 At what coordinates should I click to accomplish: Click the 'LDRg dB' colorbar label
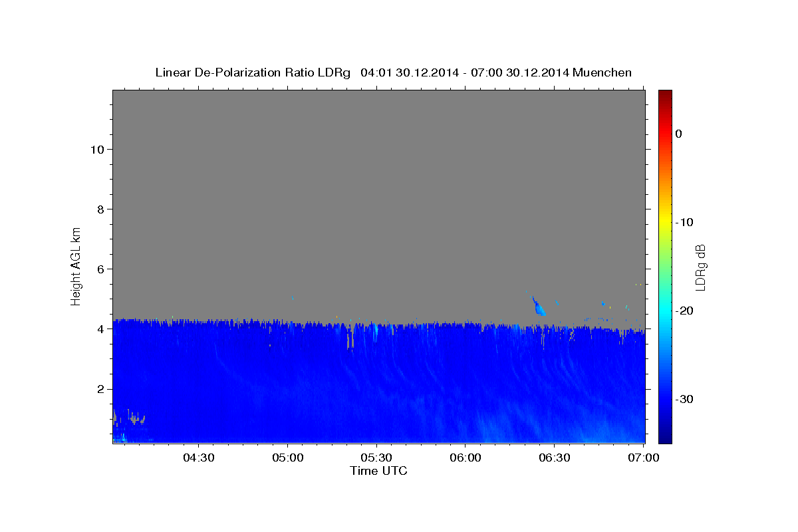(700, 267)
